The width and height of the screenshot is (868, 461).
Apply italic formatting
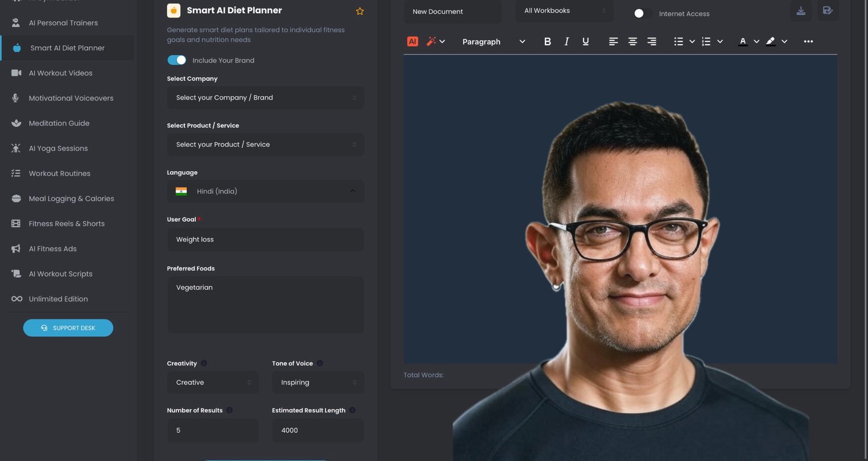click(567, 42)
